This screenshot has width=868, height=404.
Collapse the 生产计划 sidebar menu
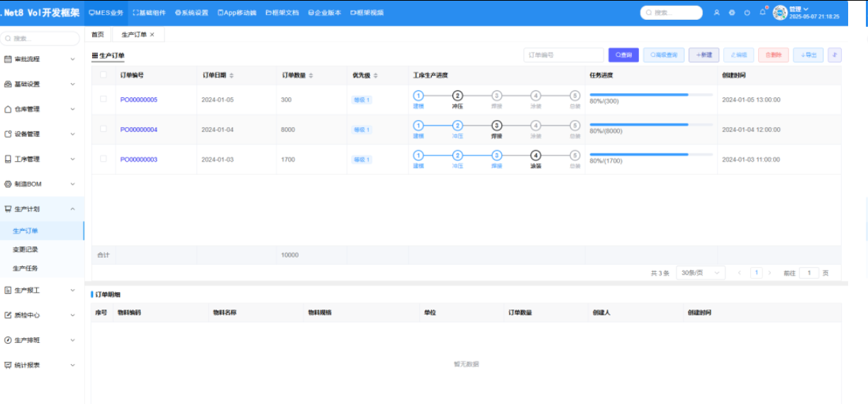72,209
